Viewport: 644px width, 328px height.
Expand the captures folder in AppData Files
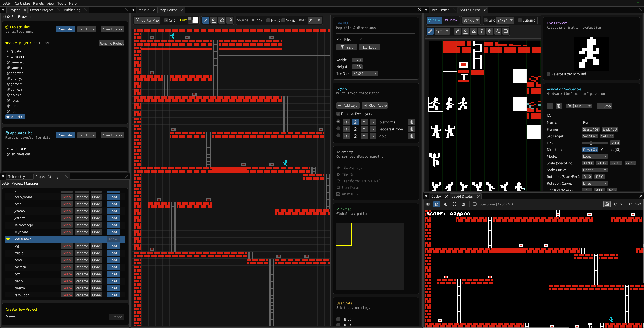pyautogui.click(x=8, y=149)
